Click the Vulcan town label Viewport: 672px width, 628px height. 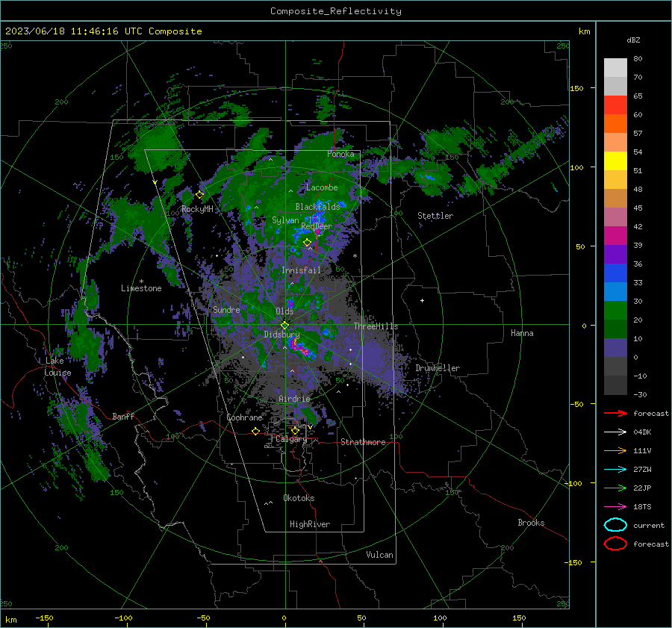coord(379,555)
